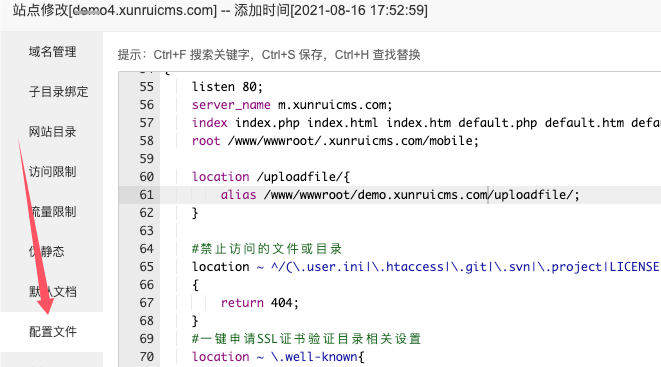Click line number 55 in gutter
The image size is (661, 367).
[x=147, y=87]
